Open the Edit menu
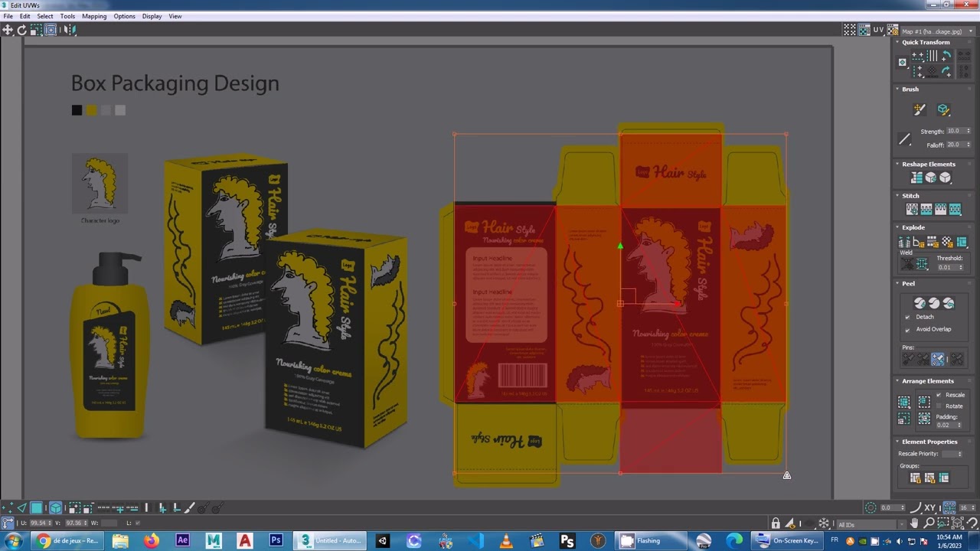Image resolution: width=980 pixels, height=551 pixels. point(25,16)
